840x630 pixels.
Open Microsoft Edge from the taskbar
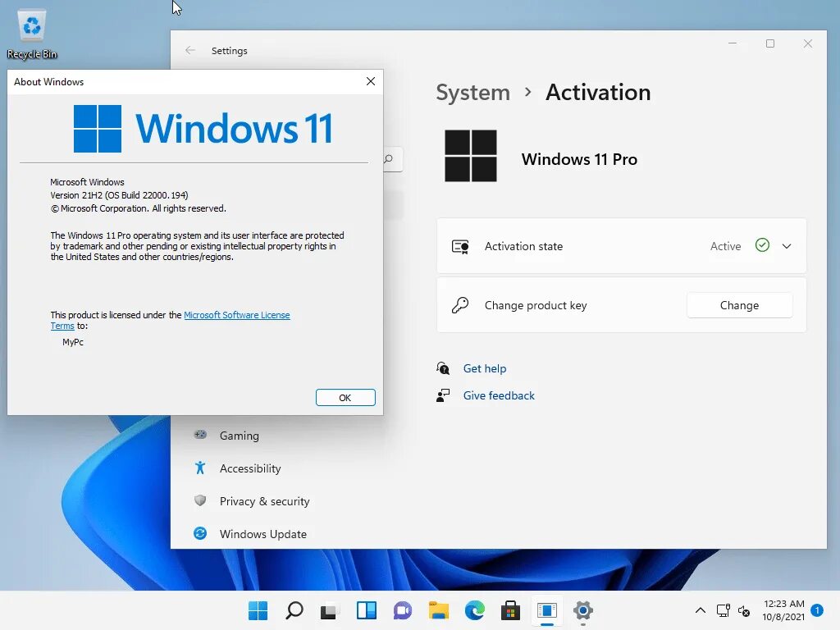coord(474,610)
